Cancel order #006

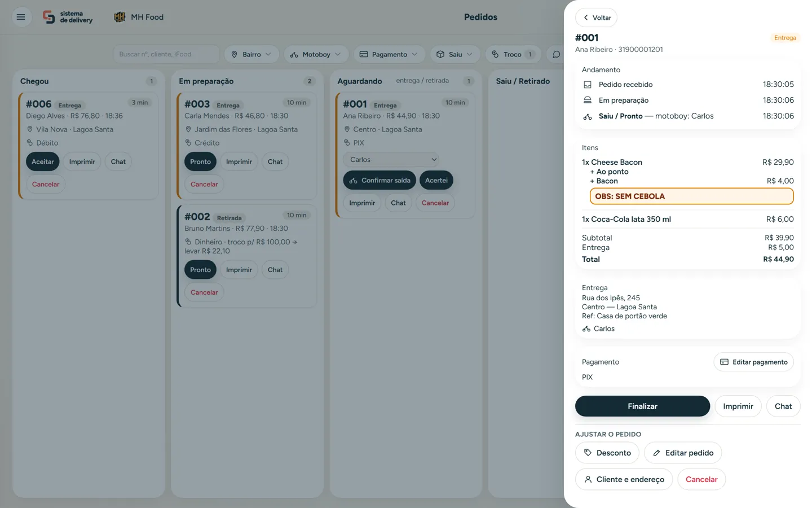[x=46, y=184]
